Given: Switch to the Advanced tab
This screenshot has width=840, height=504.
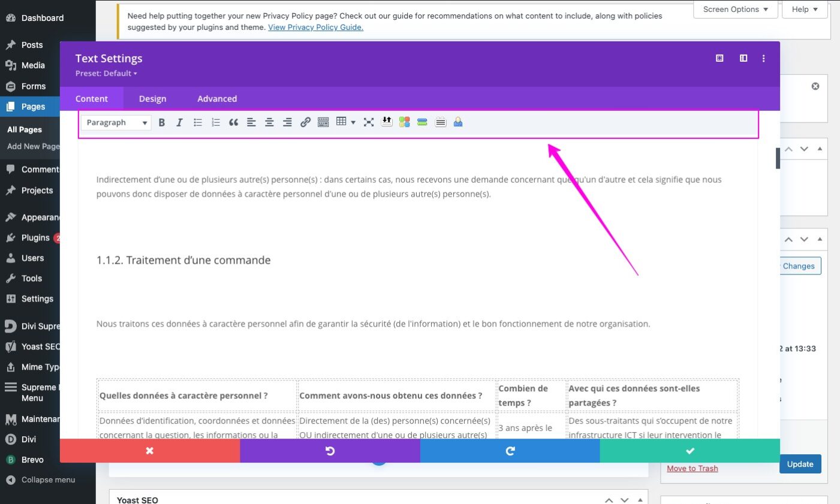Looking at the screenshot, I should click(217, 99).
